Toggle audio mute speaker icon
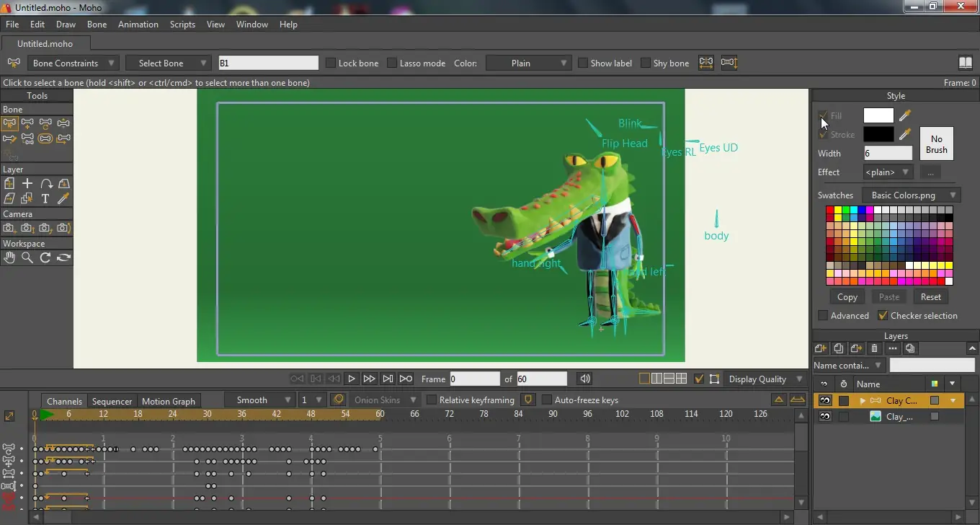 click(585, 379)
